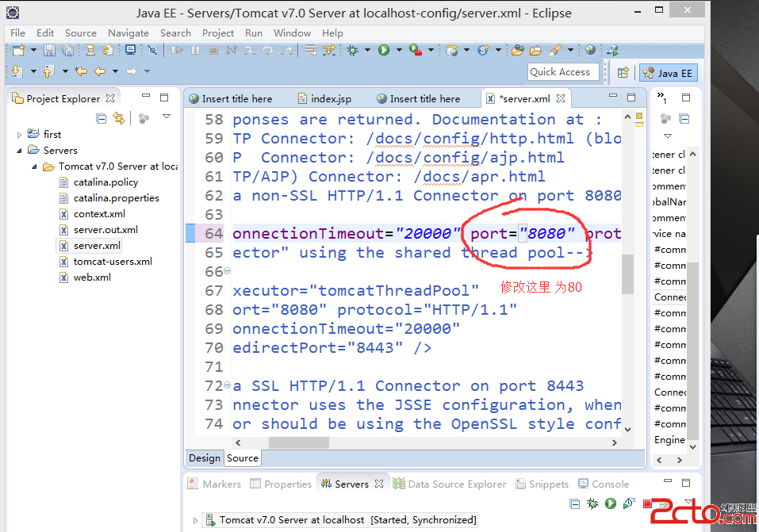Open the Debug dropdown arrow in the main toolbar
759x532 pixels.
click(x=367, y=50)
